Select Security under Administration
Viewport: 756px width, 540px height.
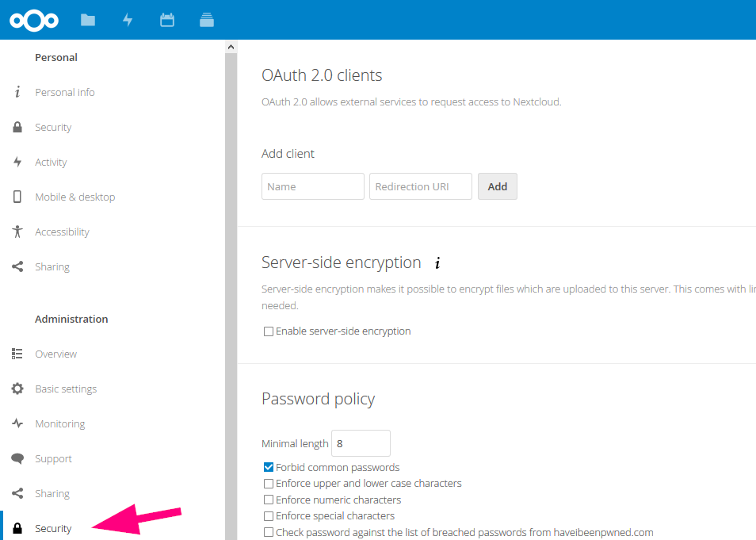point(53,527)
